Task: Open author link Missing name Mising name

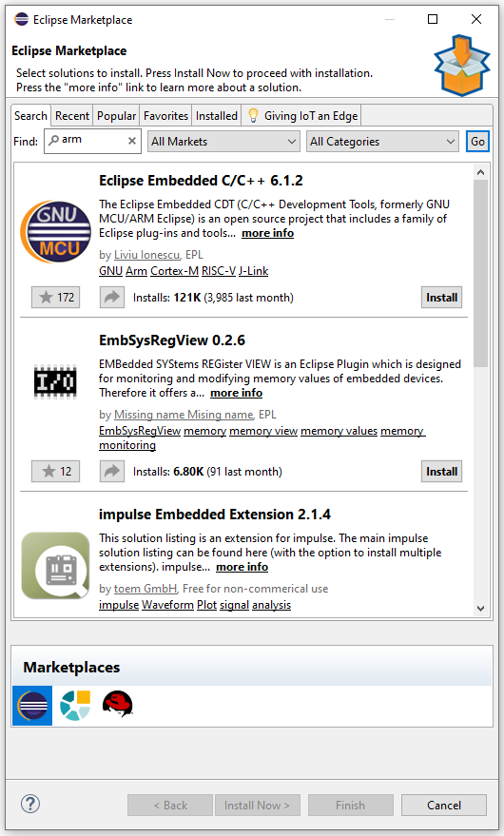Action: pyautogui.click(x=184, y=415)
